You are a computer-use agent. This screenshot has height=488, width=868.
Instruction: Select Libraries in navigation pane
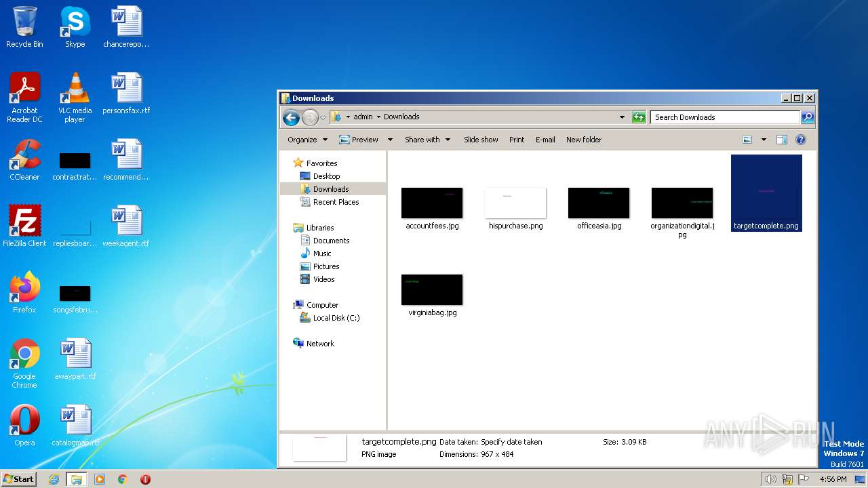pos(314,228)
